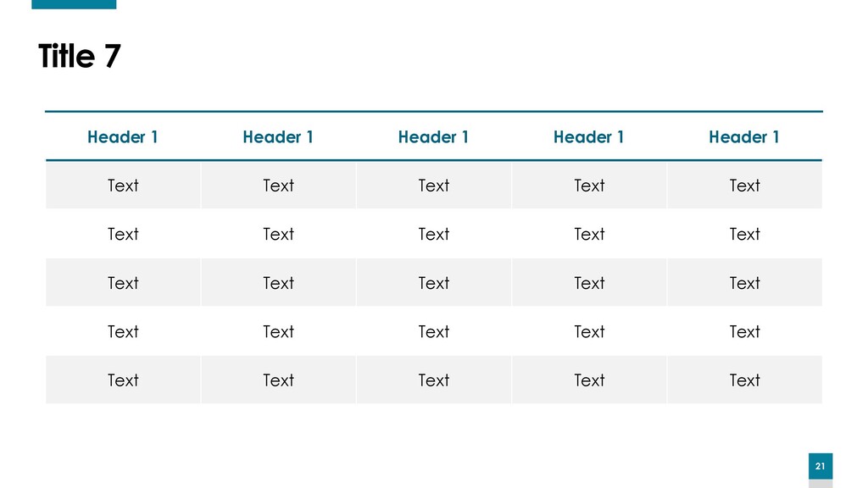Select the first column's Header 1 cell

[123, 136]
